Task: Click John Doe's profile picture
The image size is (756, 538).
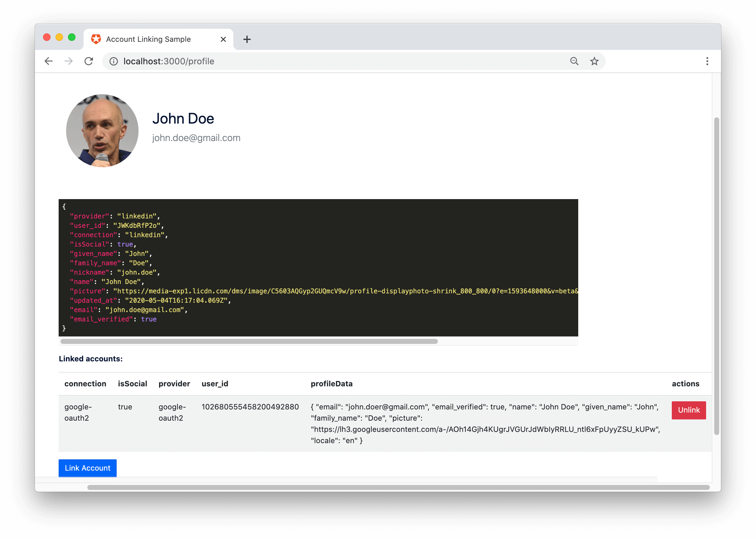Action: tap(102, 130)
